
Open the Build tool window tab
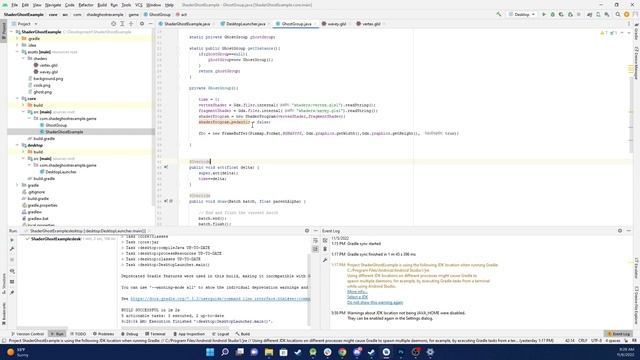[x=243, y=334]
